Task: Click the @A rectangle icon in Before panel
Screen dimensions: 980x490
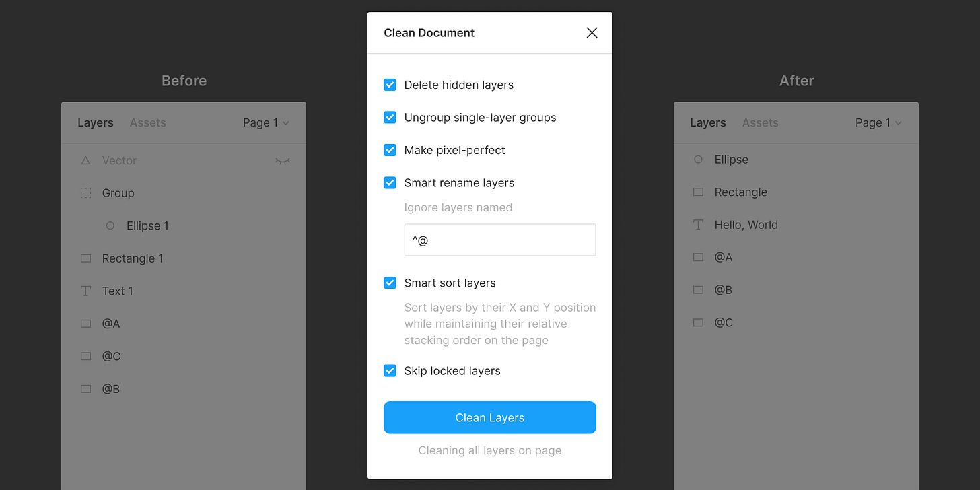Action: [85, 324]
